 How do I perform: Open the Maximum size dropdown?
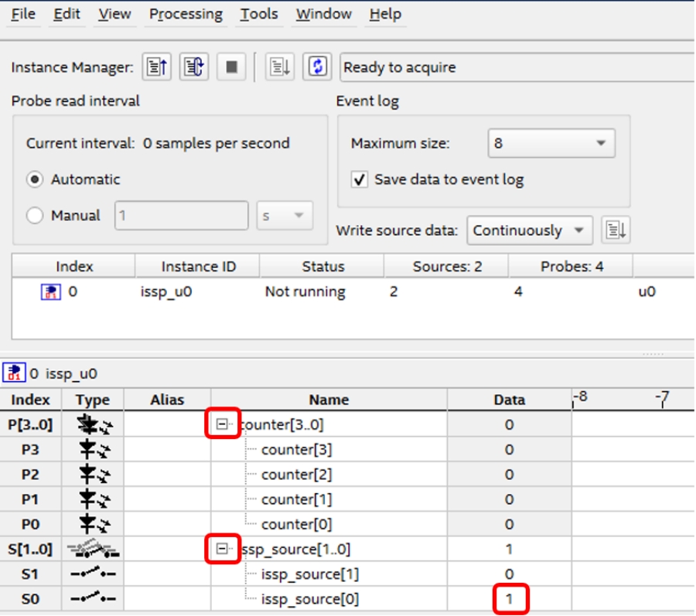[551, 144]
